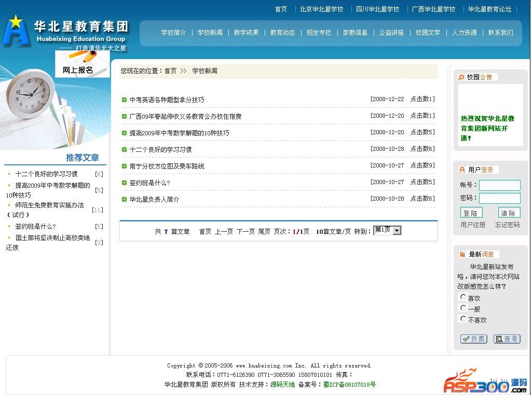The image size is (532, 395).
Task: Click the 用户登录 person icon
Action: pos(462,170)
